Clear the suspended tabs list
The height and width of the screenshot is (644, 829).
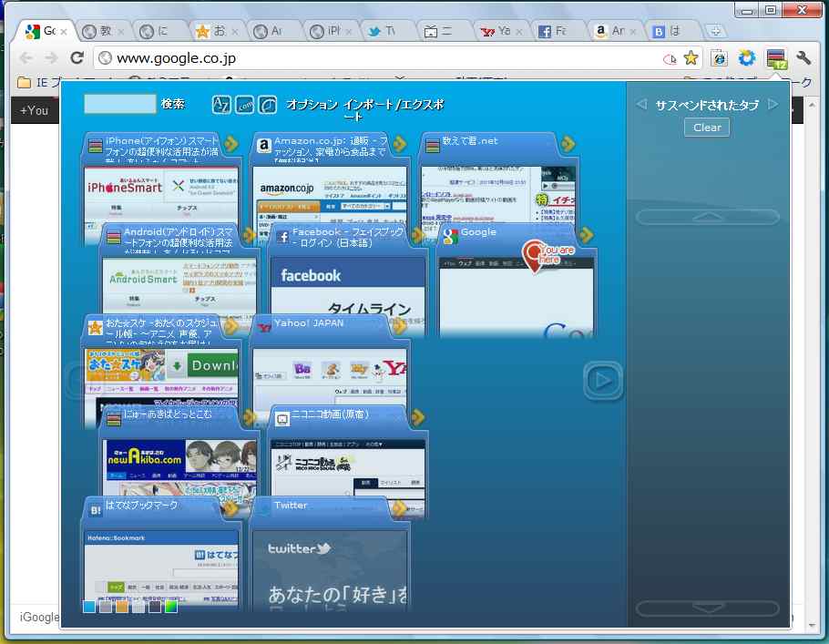tap(707, 128)
